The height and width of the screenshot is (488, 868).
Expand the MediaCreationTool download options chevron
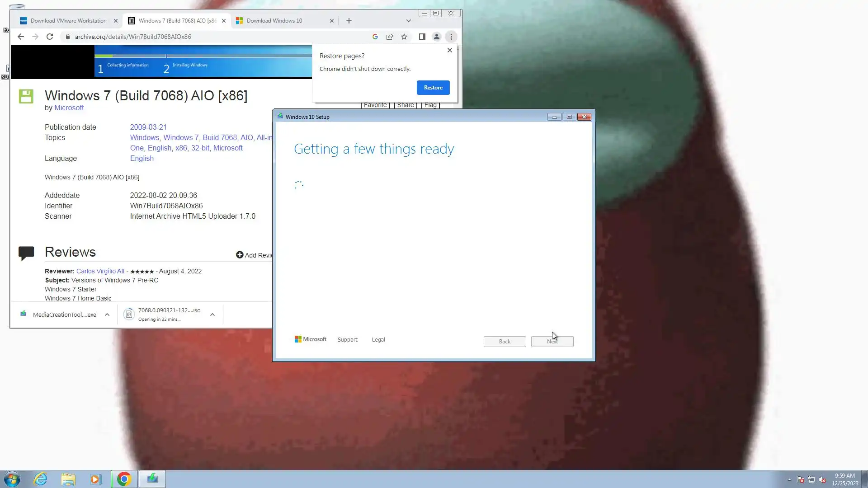click(107, 314)
